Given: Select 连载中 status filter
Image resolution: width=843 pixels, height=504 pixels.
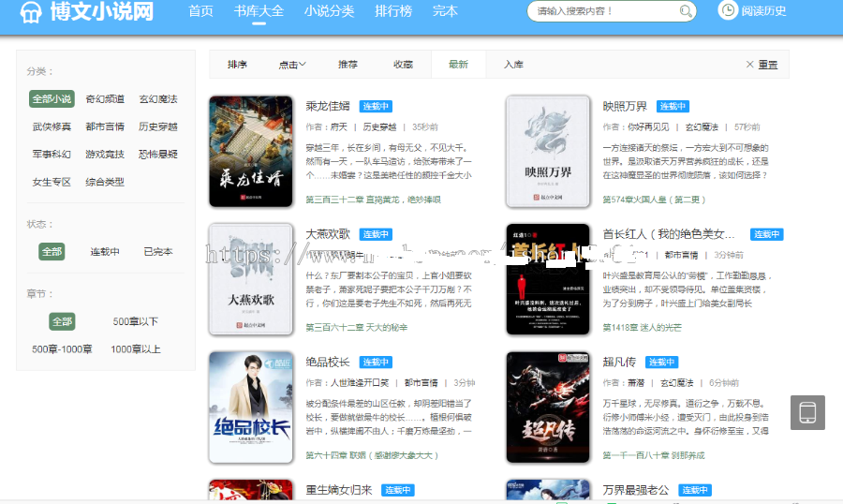Looking at the screenshot, I should (105, 252).
